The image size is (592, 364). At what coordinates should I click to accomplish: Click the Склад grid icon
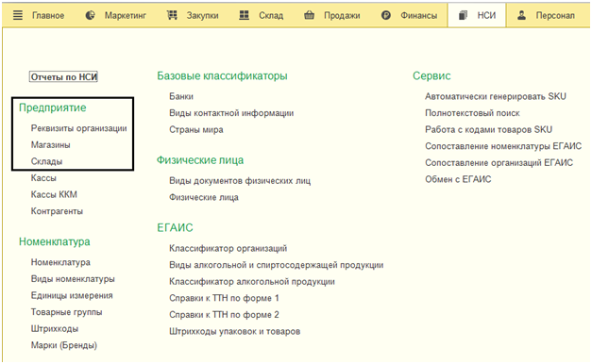[x=245, y=15]
